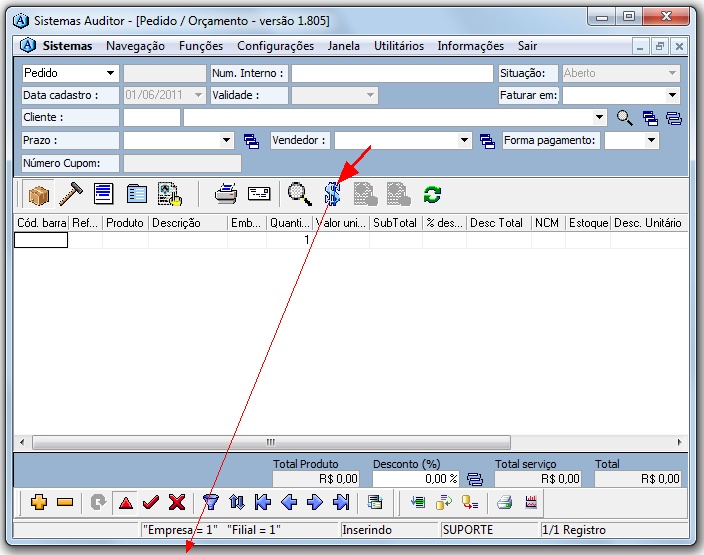The width and height of the screenshot is (704, 555).
Task: Click the green arrow list import icon
Action: 418,502
